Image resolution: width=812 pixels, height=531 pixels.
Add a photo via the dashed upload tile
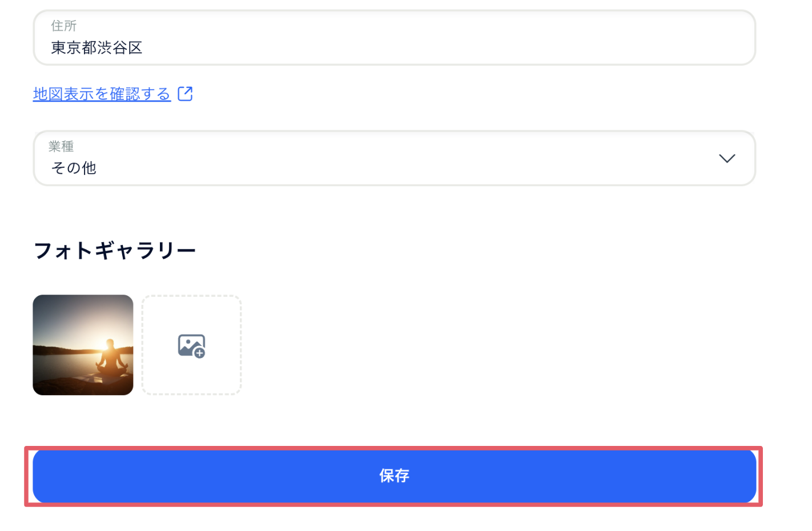point(191,345)
